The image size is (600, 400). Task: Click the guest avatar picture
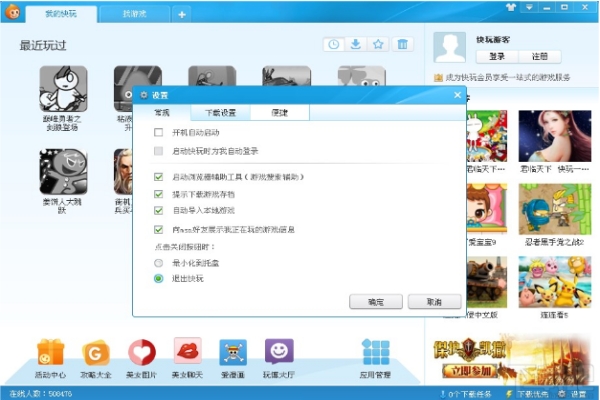point(450,47)
